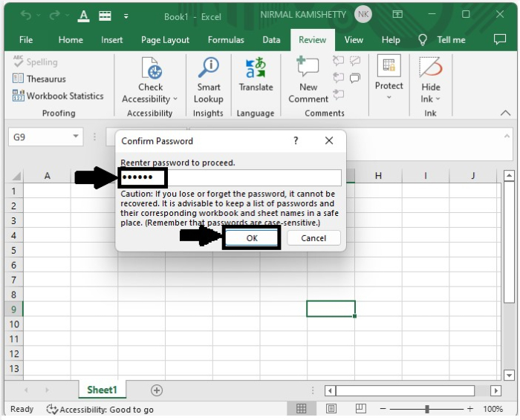Click the Font Color underlined A icon
The width and height of the screenshot is (520, 420).
tap(83, 16)
